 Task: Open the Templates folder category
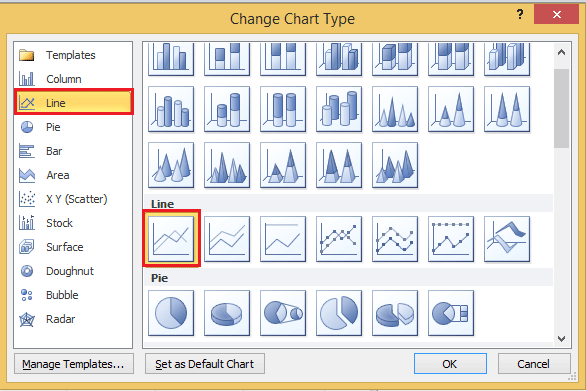[x=73, y=55]
